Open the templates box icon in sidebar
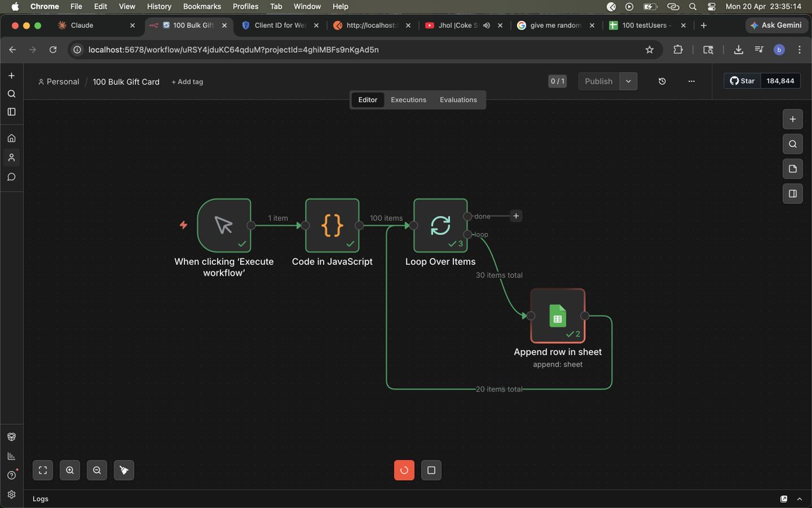This screenshot has height=508, width=812. point(12,437)
